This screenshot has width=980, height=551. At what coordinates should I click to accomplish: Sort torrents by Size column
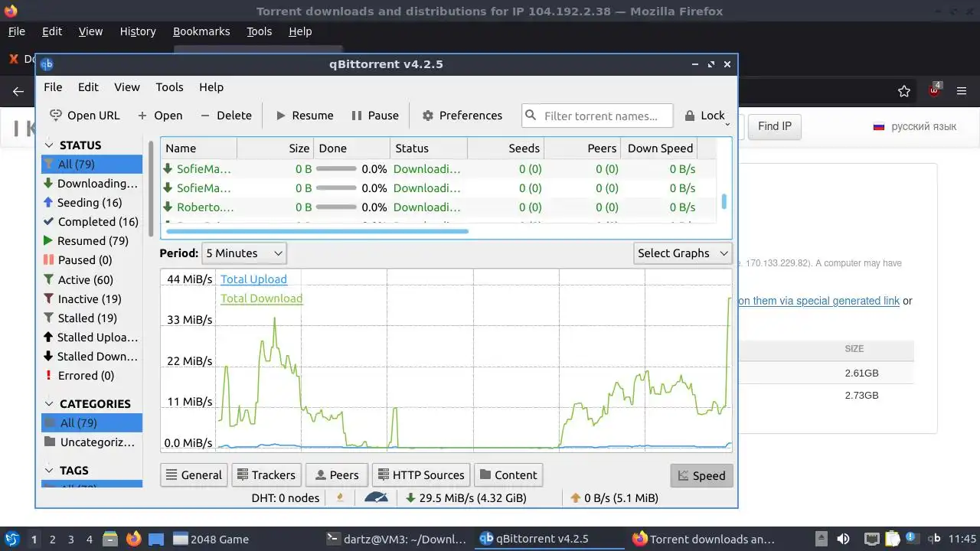click(275, 148)
